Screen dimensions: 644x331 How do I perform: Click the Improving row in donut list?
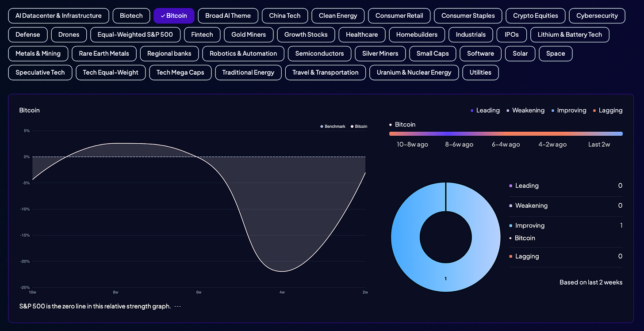click(x=566, y=225)
